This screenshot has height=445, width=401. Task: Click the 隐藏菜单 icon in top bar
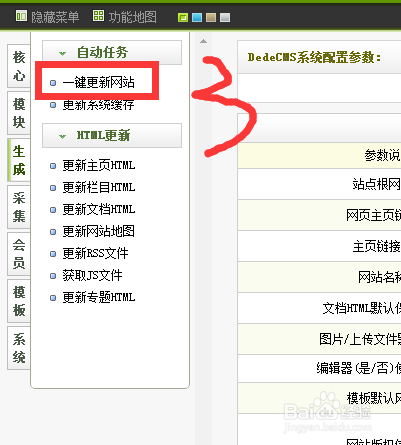click(21, 16)
